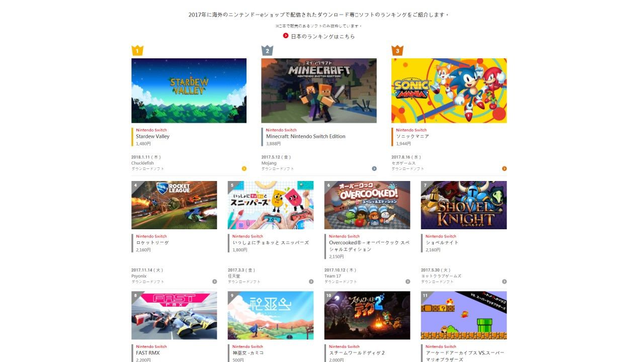Select the スチームワールドディグ2 thumbnail

click(x=367, y=315)
